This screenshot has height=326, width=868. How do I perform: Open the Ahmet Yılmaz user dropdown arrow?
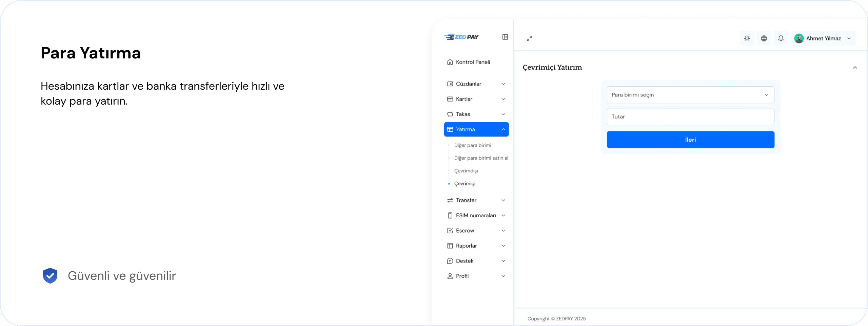click(x=849, y=38)
